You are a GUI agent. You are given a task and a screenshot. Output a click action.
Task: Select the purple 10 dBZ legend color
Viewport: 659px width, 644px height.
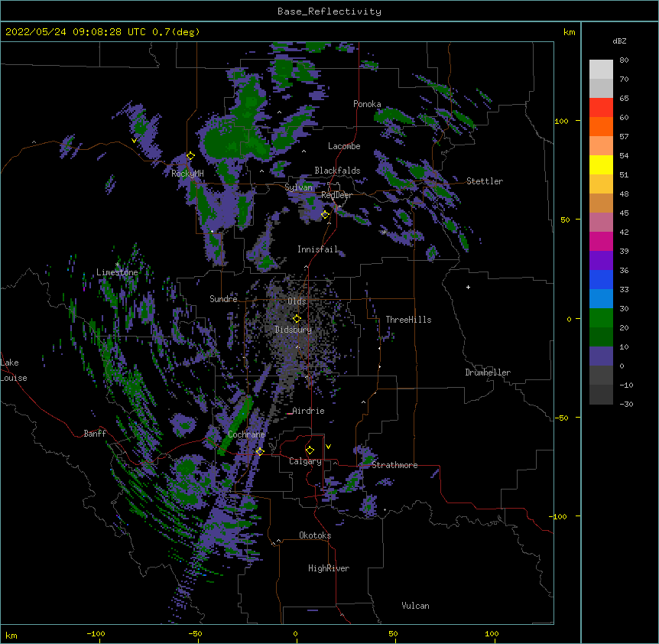pyautogui.click(x=601, y=356)
